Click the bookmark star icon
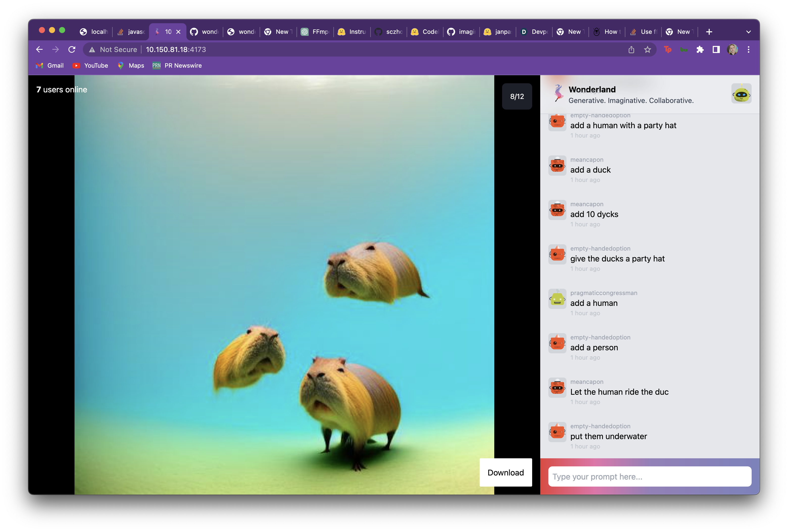Viewport: 788px width, 532px height. click(647, 50)
